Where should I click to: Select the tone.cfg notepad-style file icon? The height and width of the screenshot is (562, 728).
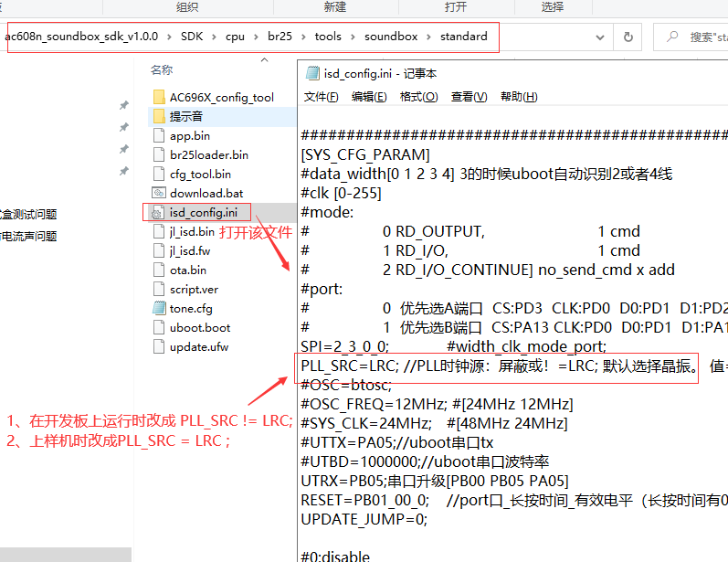point(159,308)
